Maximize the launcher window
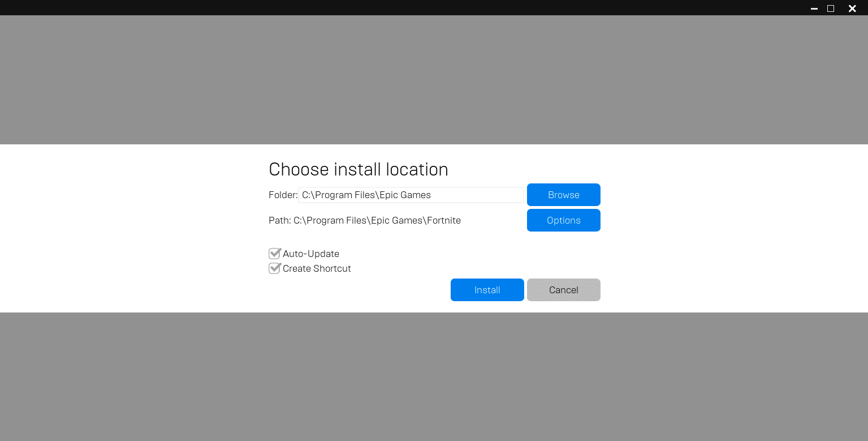The height and width of the screenshot is (441, 868). tap(831, 8)
